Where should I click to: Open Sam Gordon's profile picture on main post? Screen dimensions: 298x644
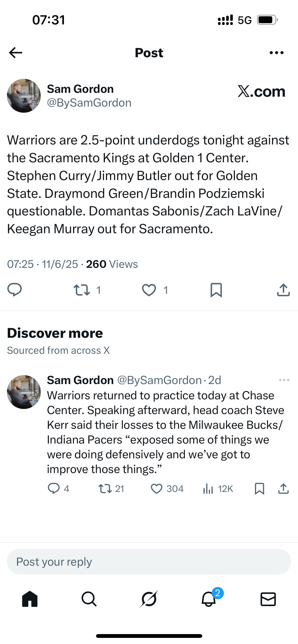click(24, 96)
